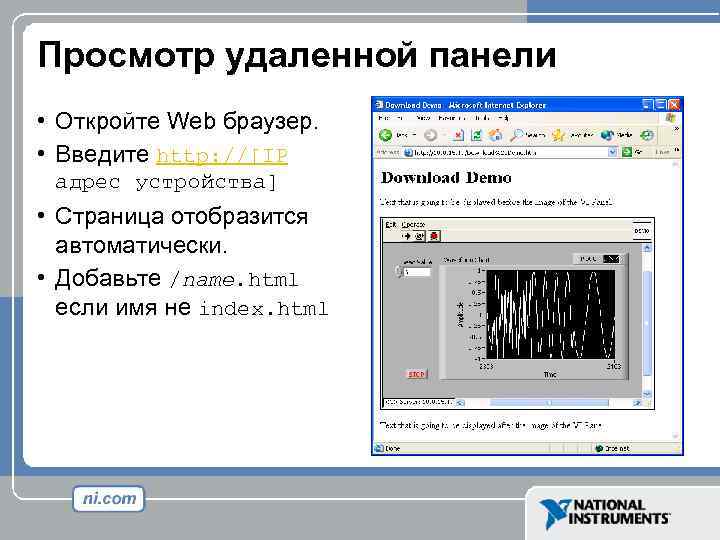The width and height of the screenshot is (720, 540).
Task: Follow the http://[IP link on slide
Action: [222, 155]
